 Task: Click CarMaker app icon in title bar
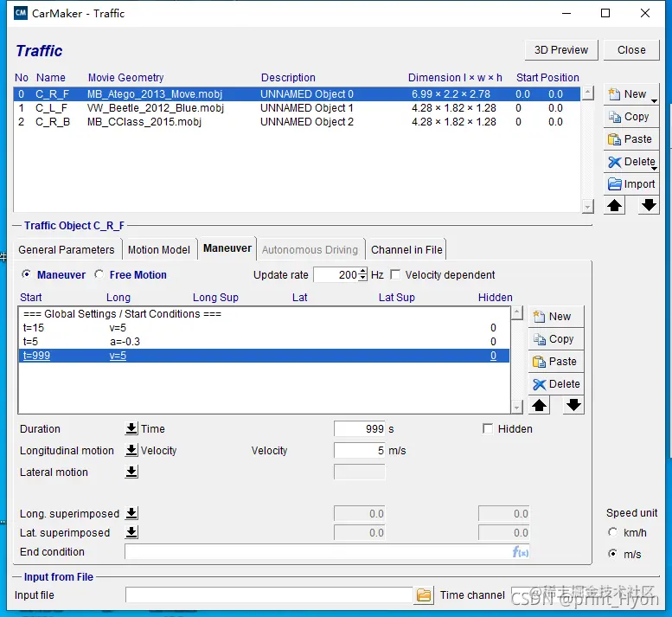[20, 13]
